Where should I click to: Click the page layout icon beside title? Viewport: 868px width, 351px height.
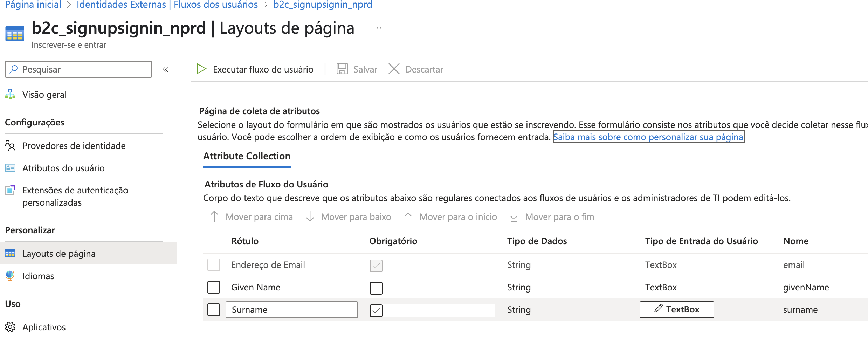(x=15, y=34)
